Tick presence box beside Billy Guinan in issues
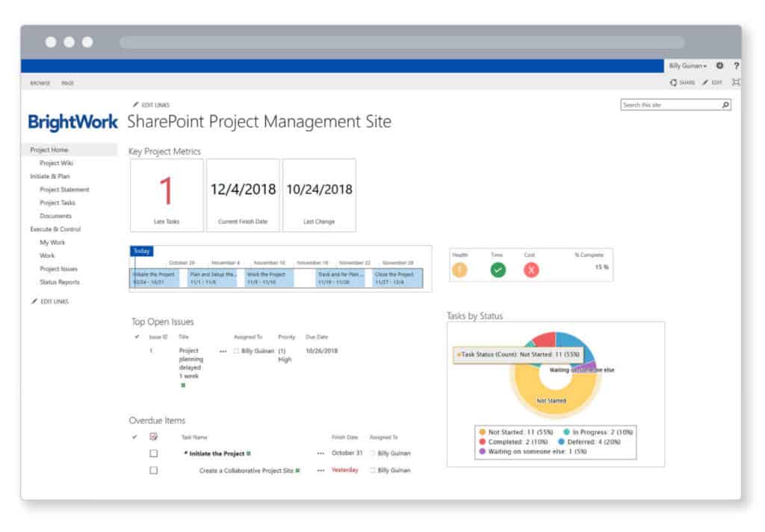 tap(236, 351)
